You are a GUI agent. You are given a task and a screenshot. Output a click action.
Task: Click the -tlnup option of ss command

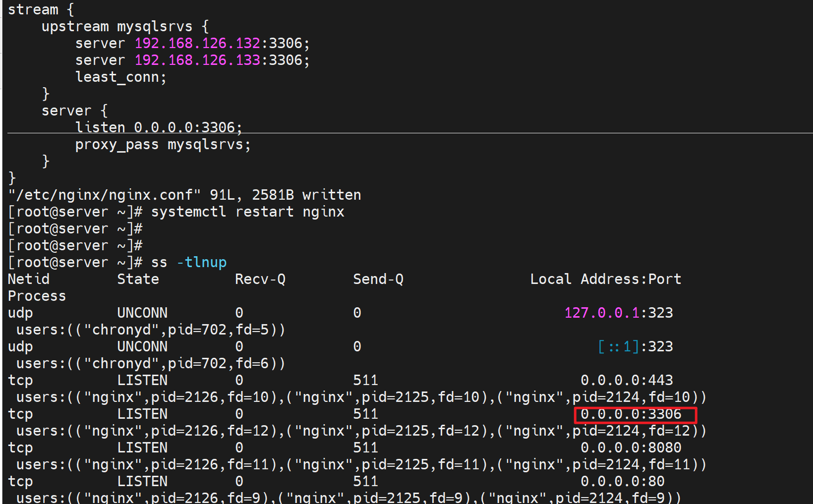pos(201,263)
